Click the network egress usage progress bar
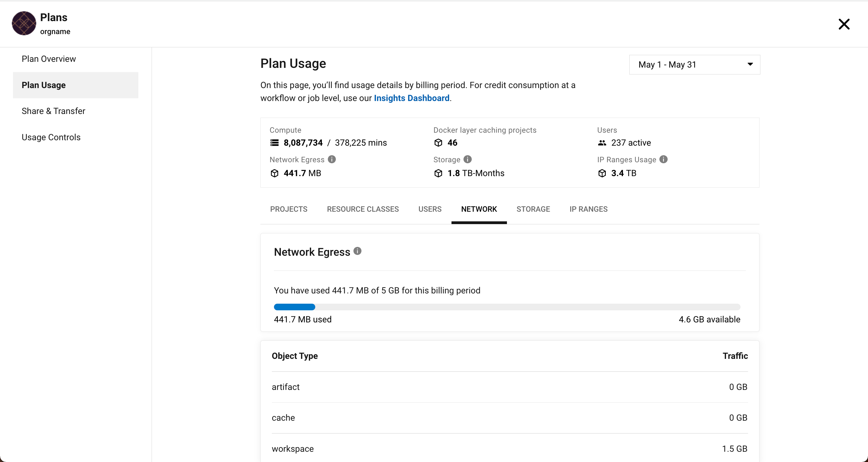Viewport: 868px width, 462px height. 507,307
